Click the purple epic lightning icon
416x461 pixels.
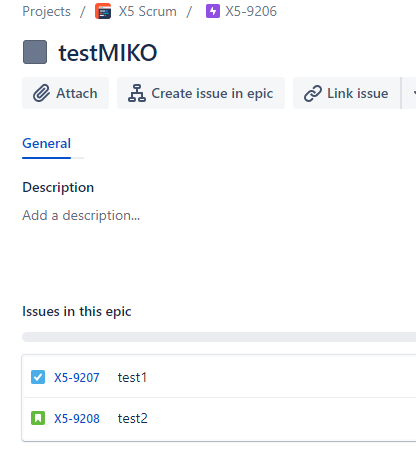point(213,11)
